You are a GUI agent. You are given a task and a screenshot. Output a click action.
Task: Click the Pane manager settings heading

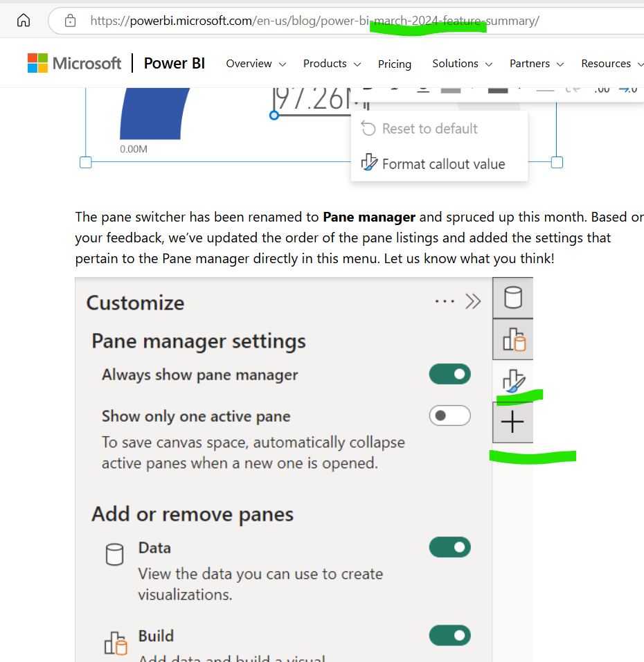click(x=199, y=341)
